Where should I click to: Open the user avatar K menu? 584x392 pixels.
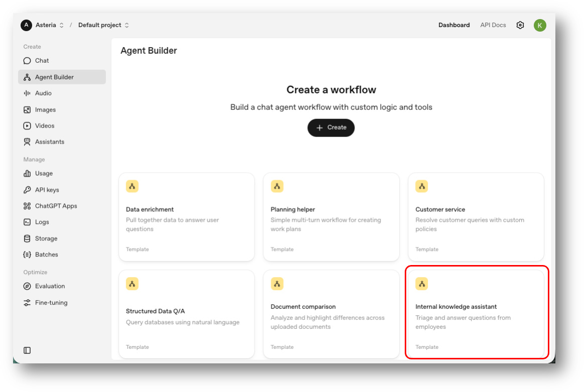click(540, 25)
